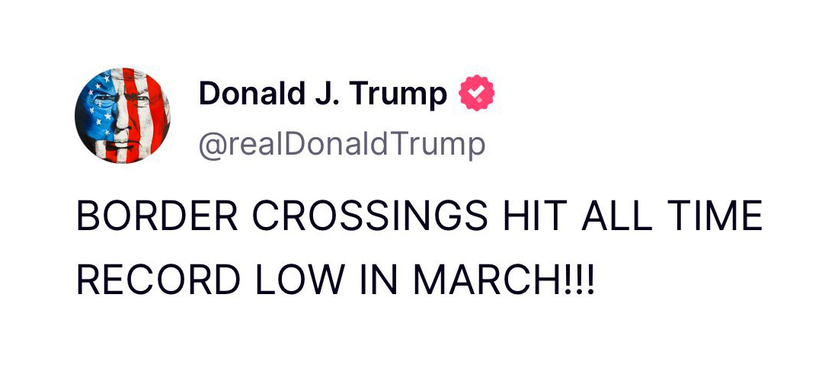
Task: Open the @realDonaldTrump handle link
Action: [342, 145]
